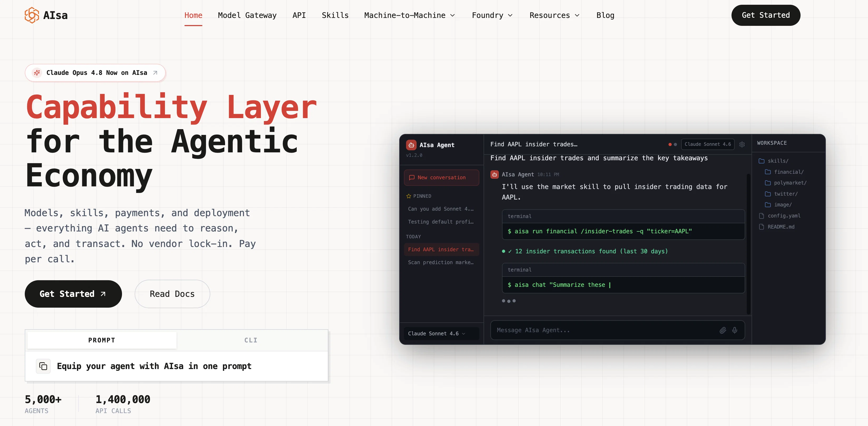Click the red status dot in chat header
868x426 pixels.
[x=670, y=144]
